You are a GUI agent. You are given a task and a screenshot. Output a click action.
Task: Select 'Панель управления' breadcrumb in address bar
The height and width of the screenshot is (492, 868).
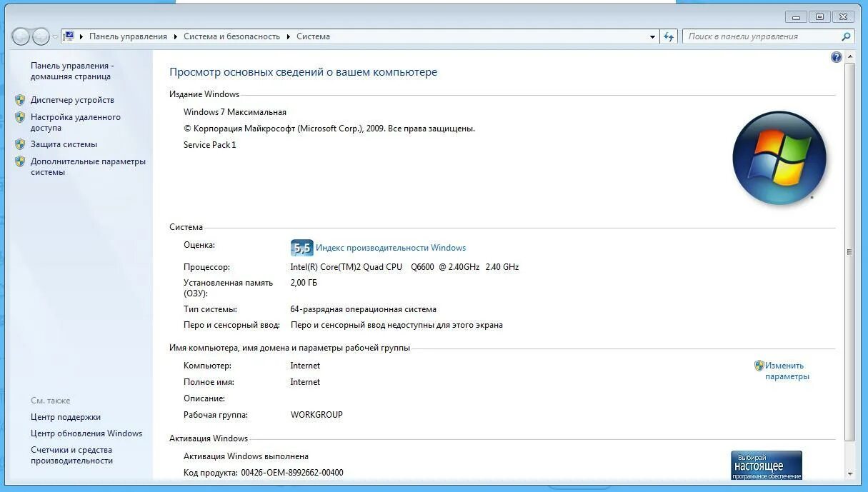coord(128,36)
